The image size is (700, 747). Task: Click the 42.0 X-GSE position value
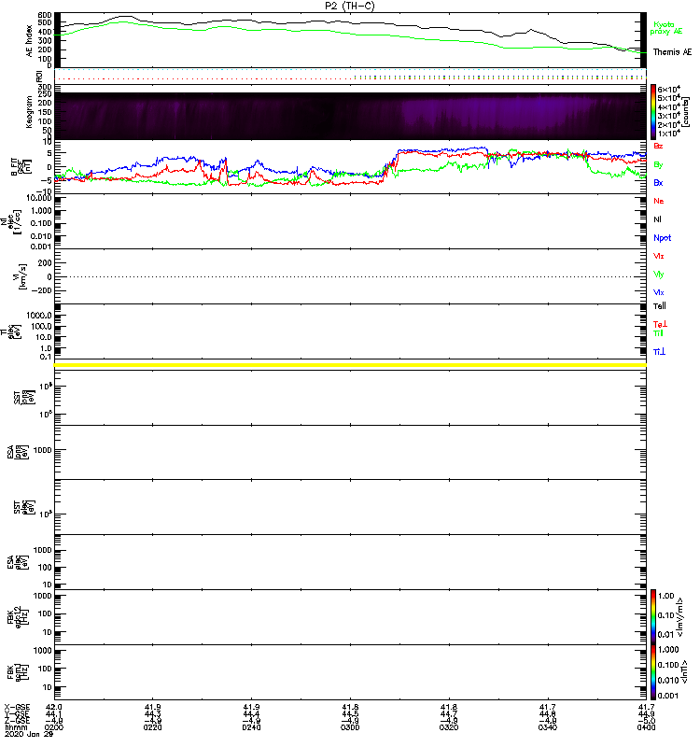(54, 708)
